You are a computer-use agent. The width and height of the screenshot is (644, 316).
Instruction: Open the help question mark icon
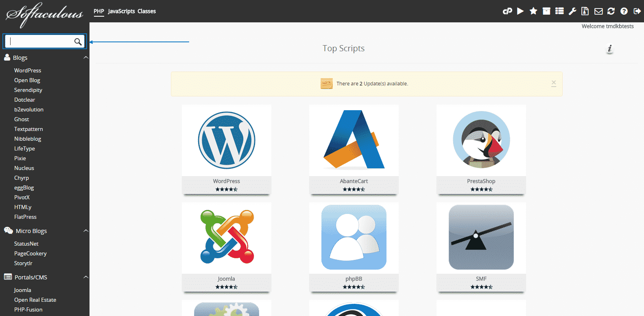click(624, 11)
